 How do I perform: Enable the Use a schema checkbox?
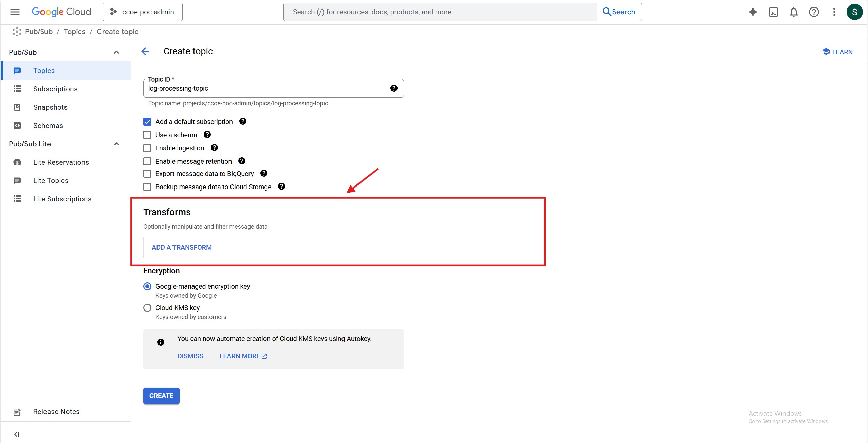point(147,135)
